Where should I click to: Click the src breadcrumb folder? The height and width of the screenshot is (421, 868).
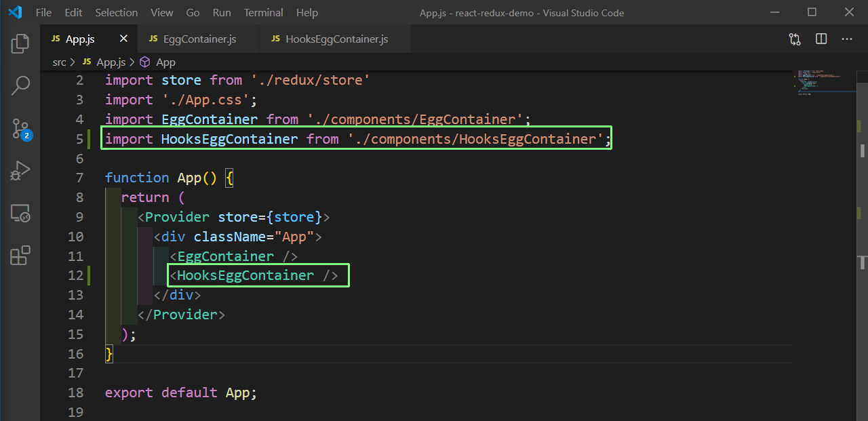pyautogui.click(x=60, y=62)
